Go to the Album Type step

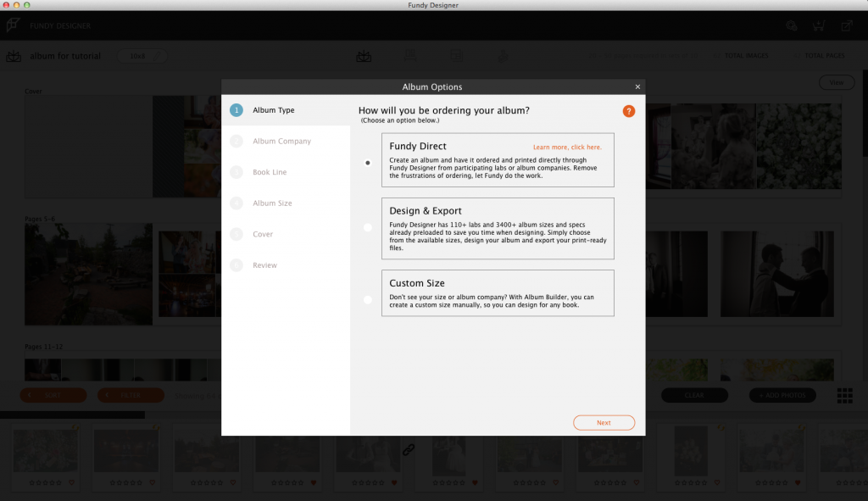click(x=286, y=110)
